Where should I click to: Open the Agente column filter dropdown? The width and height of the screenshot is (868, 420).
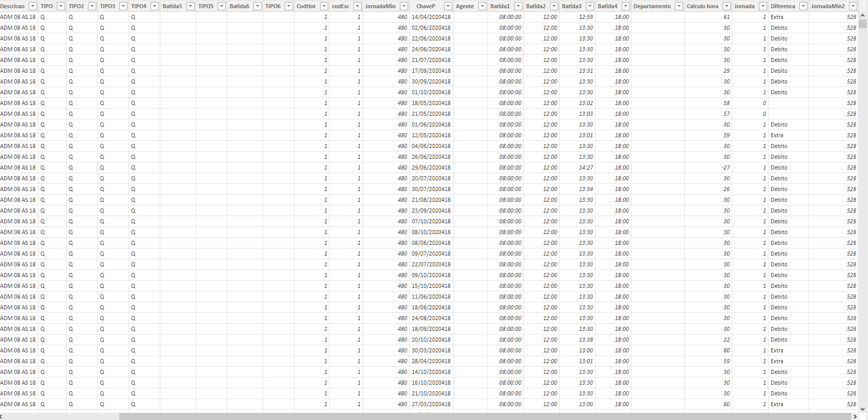(482, 6)
